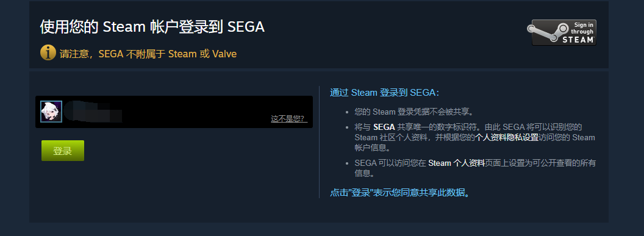Click the yellow info notice icon

(x=48, y=52)
